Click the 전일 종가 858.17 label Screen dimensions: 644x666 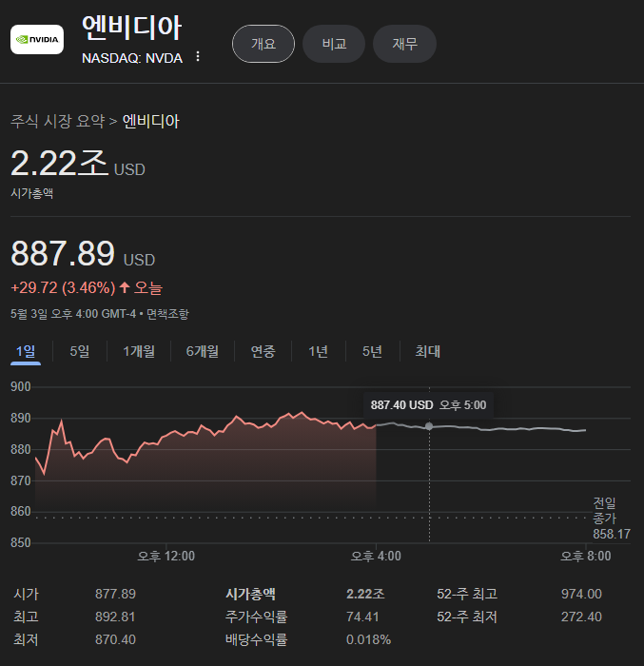point(612,519)
